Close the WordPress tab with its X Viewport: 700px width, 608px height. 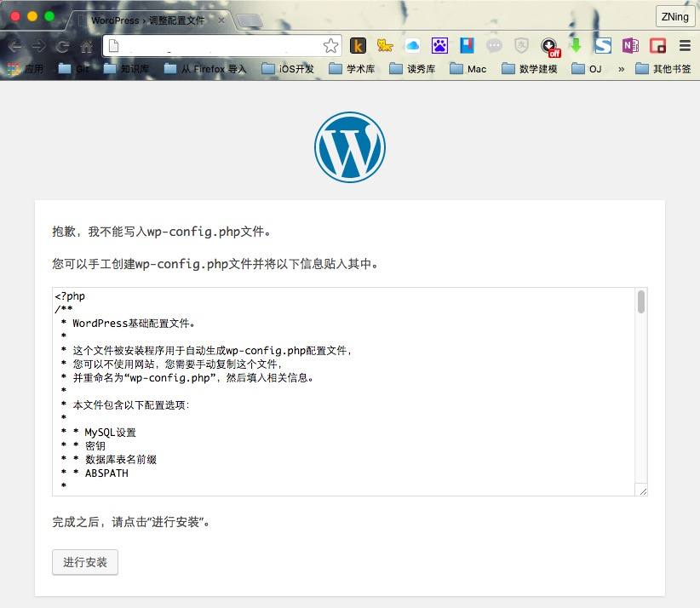coord(221,20)
